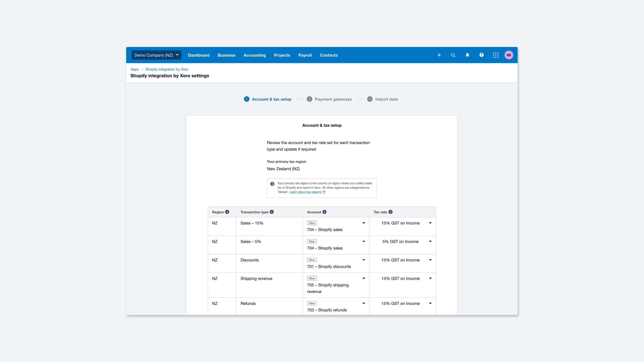The width and height of the screenshot is (644, 362).
Task: Open the MI user avatar menu
Action: (x=509, y=55)
